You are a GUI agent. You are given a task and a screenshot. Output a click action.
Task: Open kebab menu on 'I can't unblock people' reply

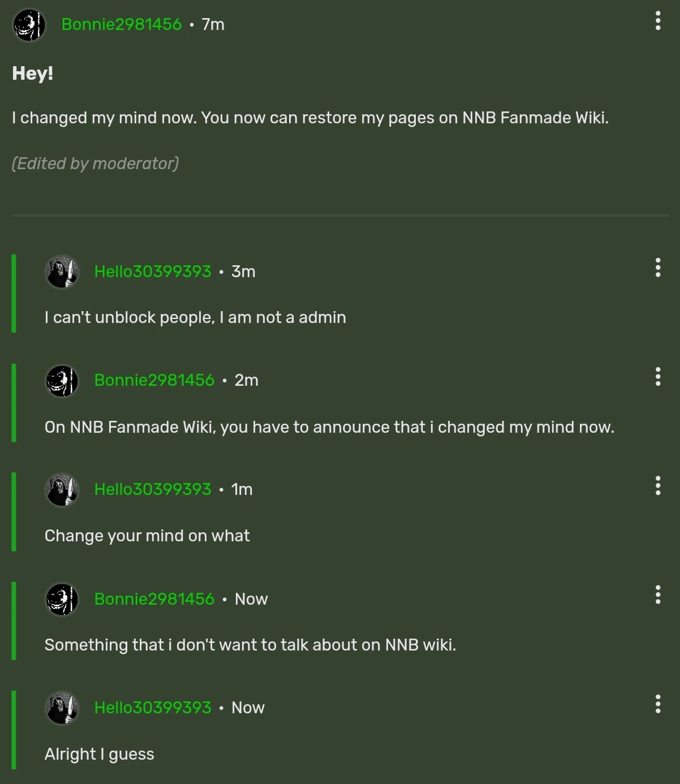658,268
